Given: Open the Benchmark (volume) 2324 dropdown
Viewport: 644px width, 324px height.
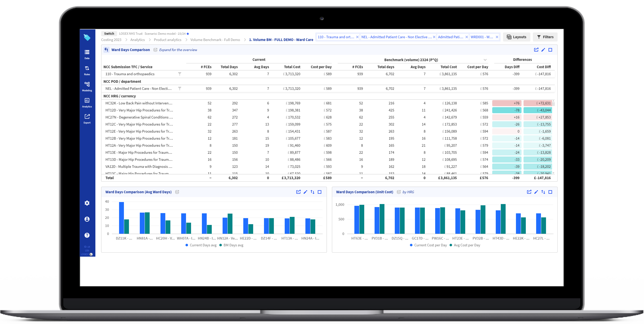Looking at the screenshot, I should 485,60.
